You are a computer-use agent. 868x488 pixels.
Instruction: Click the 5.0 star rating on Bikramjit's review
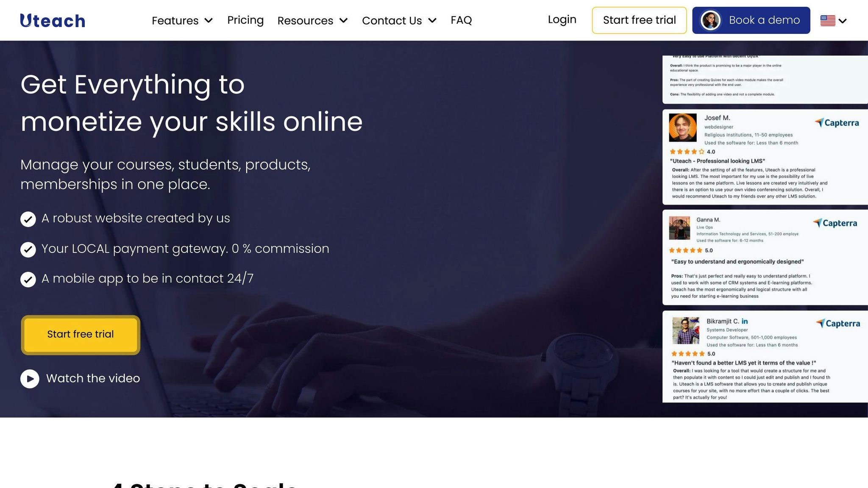pyautogui.click(x=693, y=354)
